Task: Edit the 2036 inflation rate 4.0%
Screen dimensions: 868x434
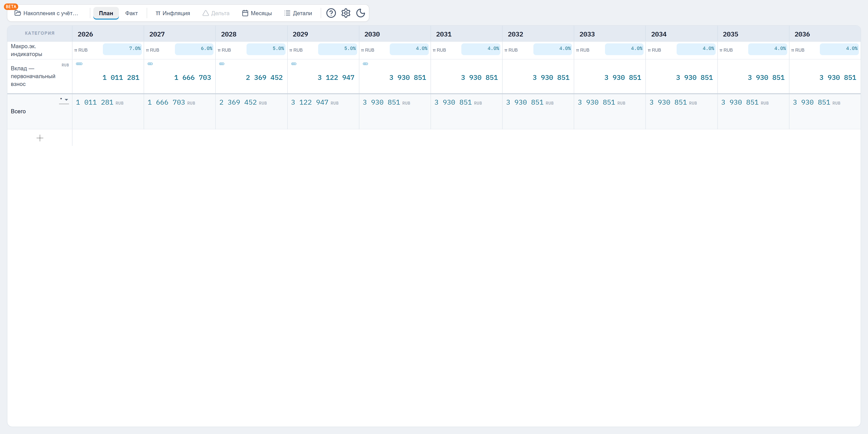Action: (839, 49)
